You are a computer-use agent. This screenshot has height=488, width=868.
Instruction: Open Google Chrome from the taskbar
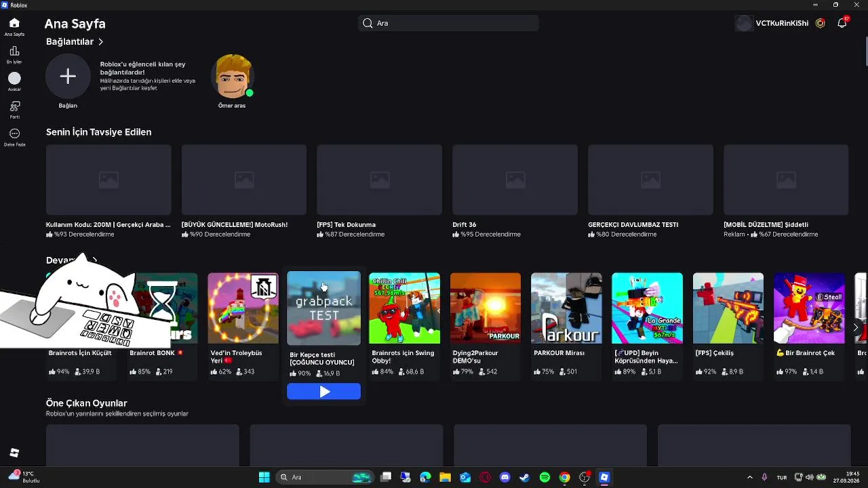(x=564, y=477)
